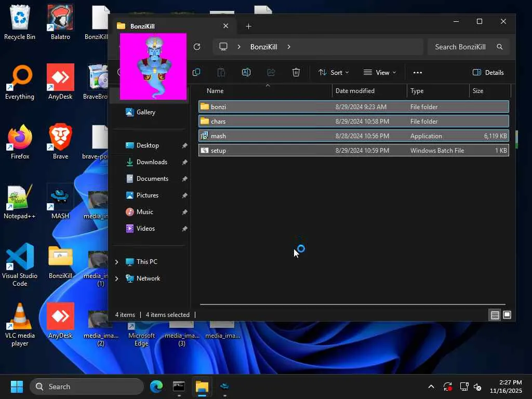Select the mash application file
Image resolution: width=532 pixels, height=399 pixels.
click(353, 136)
